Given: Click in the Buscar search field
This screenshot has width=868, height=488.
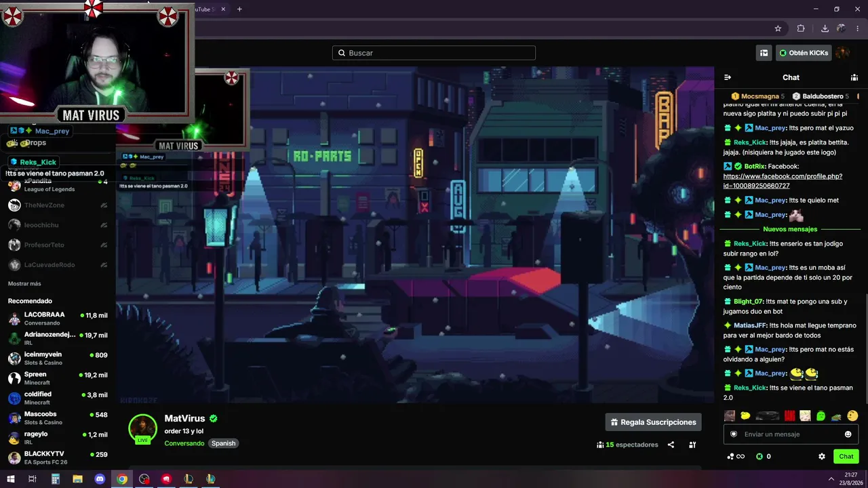Looking at the screenshot, I should [x=434, y=53].
